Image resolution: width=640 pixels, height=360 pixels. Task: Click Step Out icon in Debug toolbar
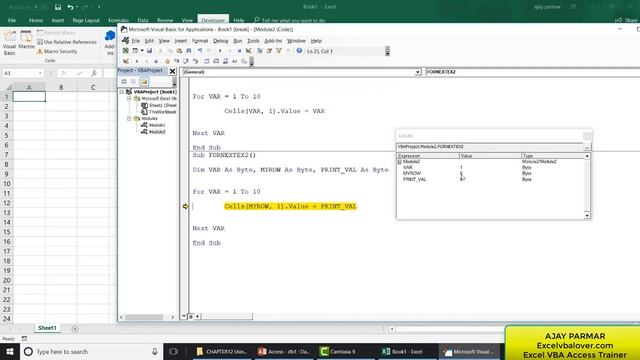[196, 61]
